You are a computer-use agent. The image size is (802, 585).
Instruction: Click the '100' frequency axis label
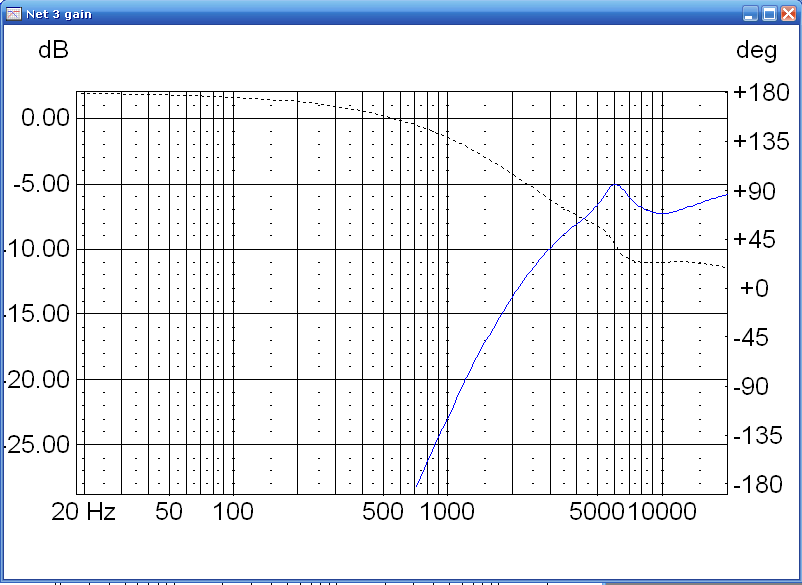coord(233,512)
